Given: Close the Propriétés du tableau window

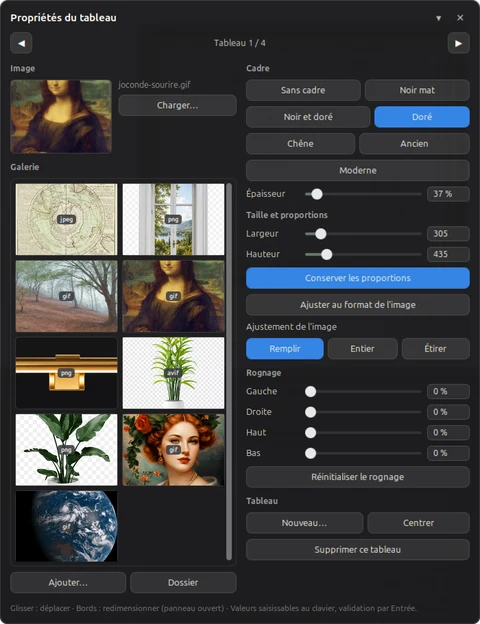Looking at the screenshot, I should pos(460,18).
